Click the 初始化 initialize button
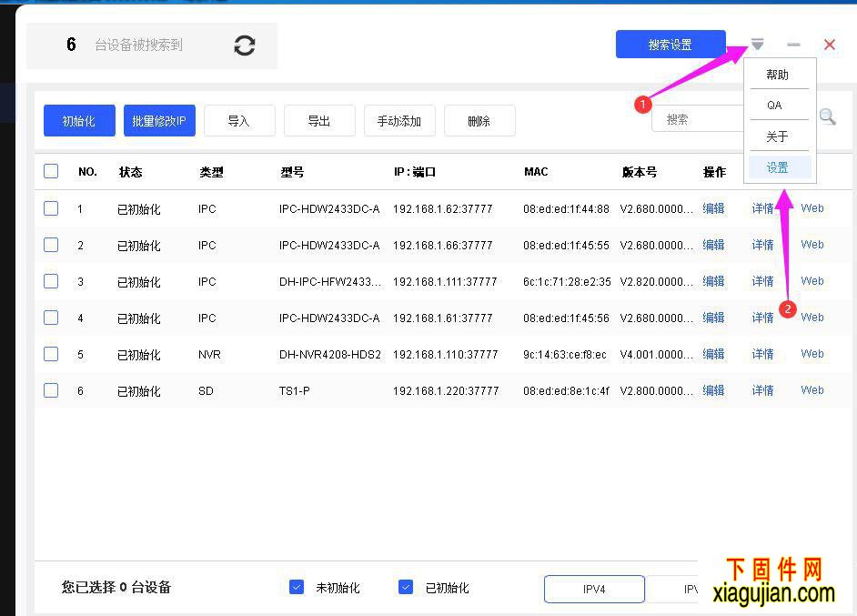Viewport: 857px width, 616px height. pyautogui.click(x=79, y=120)
